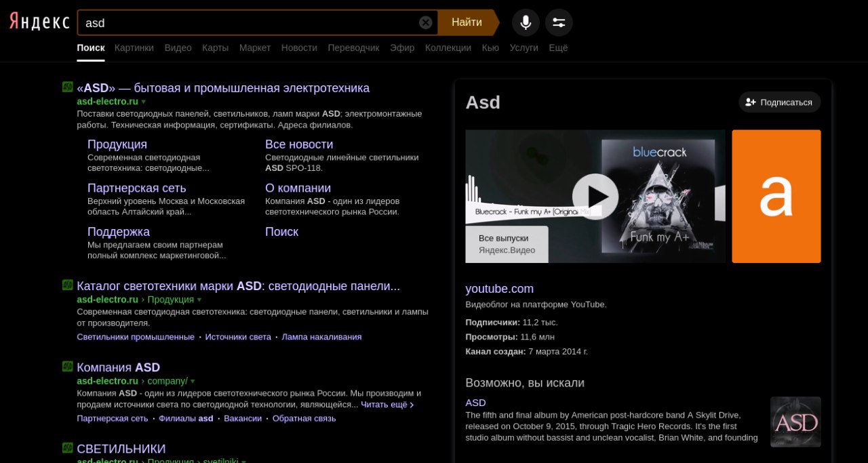Open search settings filter icon
Viewport: 868px width, 463px height.
(x=559, y=22)
